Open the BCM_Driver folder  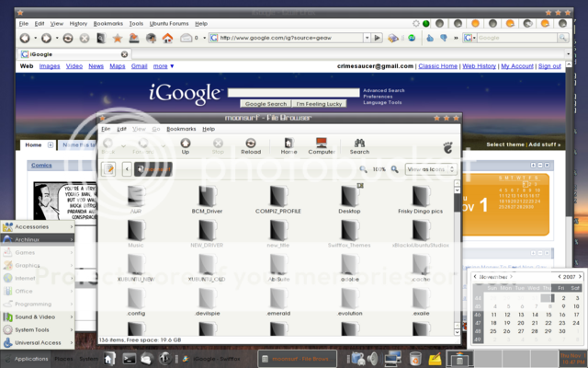point(207,200)
